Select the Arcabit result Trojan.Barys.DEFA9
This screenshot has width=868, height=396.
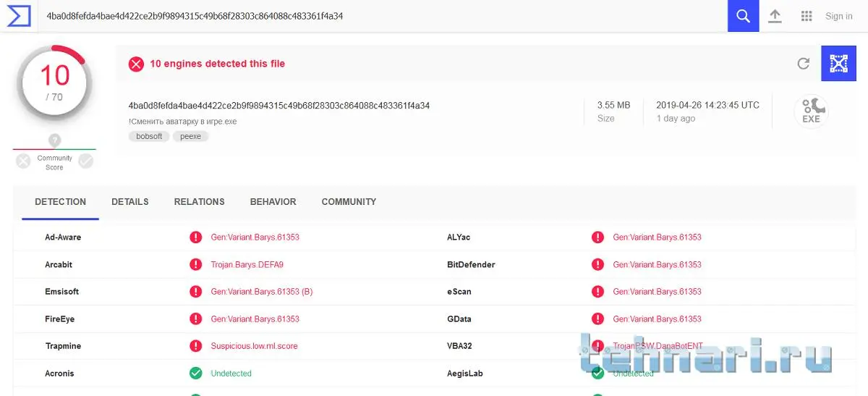point(247,265)
